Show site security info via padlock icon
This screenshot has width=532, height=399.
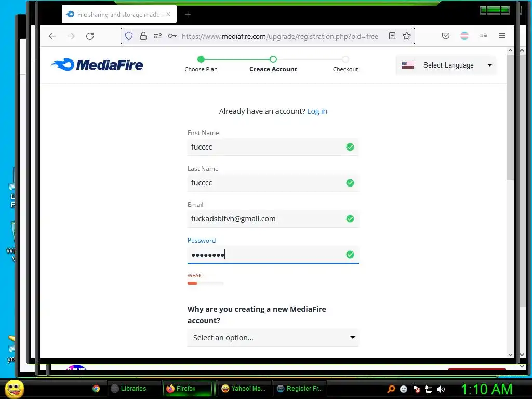[143, 36]
